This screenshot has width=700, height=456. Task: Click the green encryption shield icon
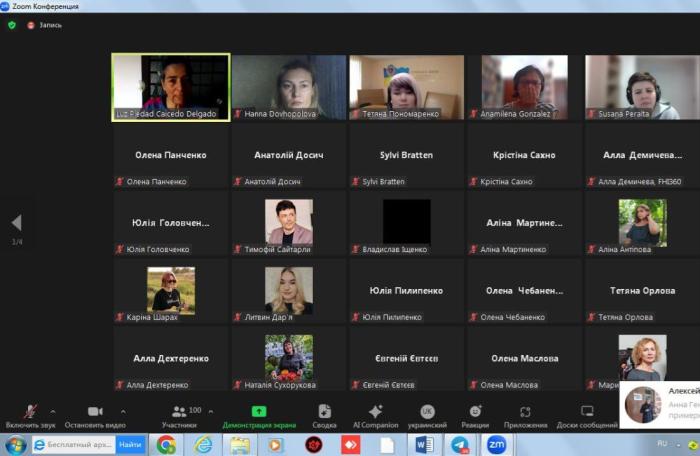tap(12, 25)
